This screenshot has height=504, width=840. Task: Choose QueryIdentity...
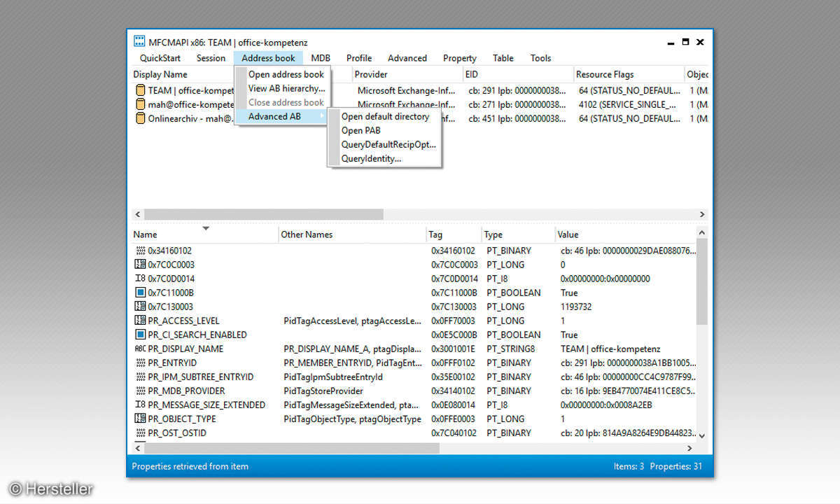click(x=385, y=158)
